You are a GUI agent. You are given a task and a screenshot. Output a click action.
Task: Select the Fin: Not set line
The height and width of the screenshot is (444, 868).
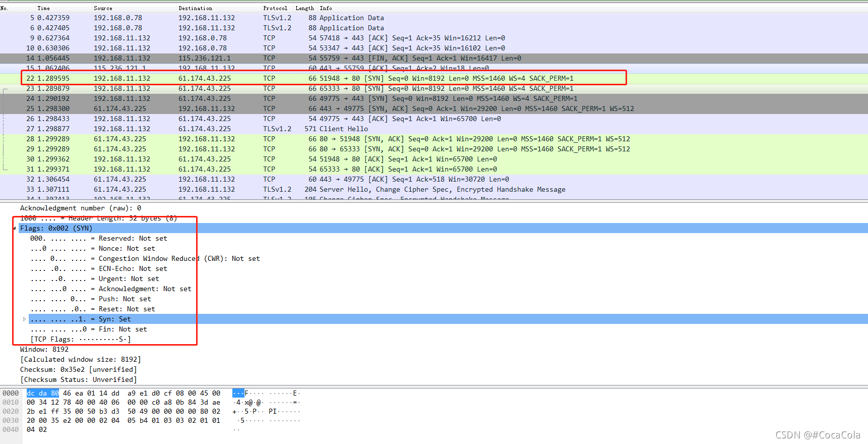[x=88, y=329]
